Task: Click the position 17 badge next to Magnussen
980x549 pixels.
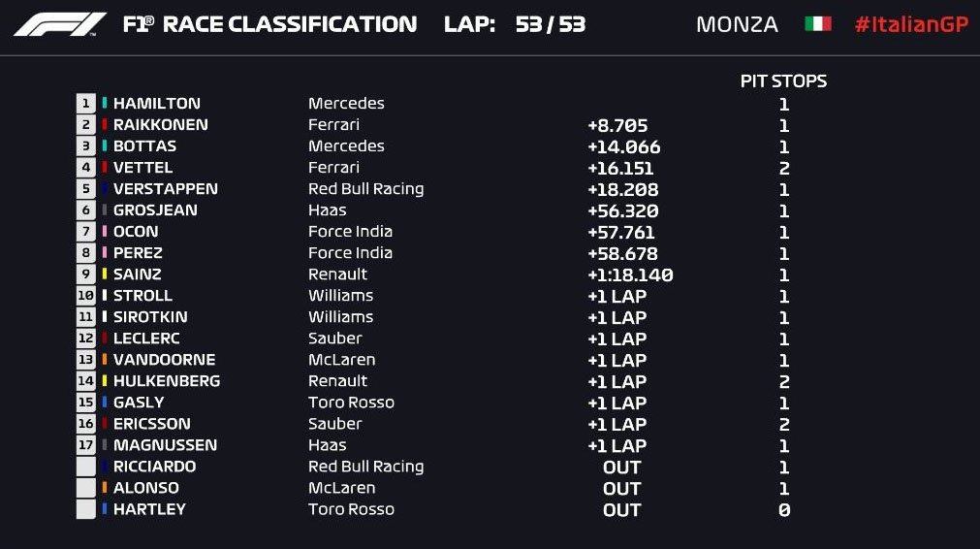Action: point(86,445)
